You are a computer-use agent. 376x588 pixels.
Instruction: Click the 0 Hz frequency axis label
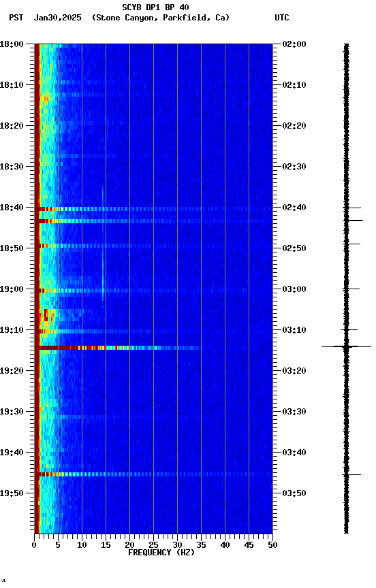coord(34,545)
